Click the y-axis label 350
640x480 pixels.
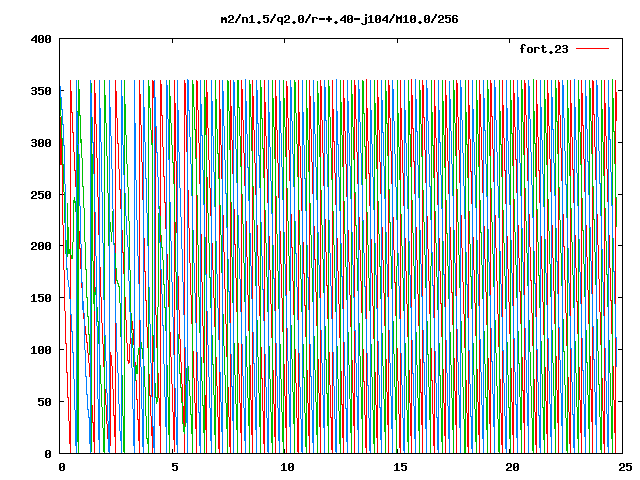pos(41,91)
